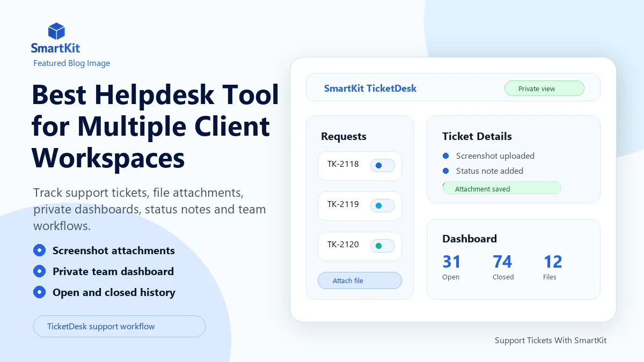Click the Screenshot attachments feature text
This screenshot has width=644, height=362.
click(x=114, y=250)
